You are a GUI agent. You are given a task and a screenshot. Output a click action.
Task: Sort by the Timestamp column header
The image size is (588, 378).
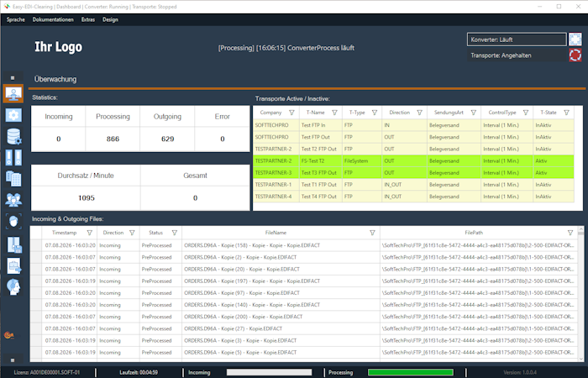click(x=64, y=233)
